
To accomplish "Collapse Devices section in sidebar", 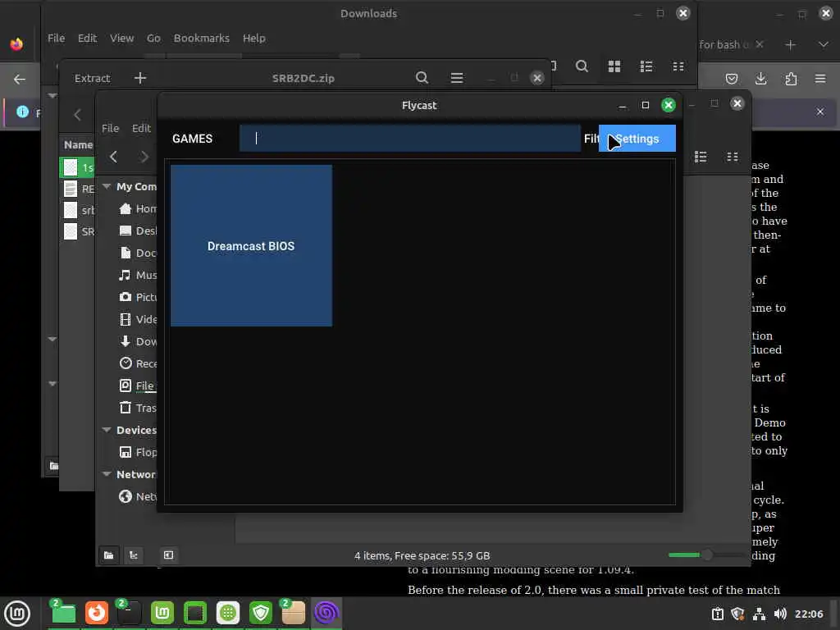I will [x=107, y=430].
